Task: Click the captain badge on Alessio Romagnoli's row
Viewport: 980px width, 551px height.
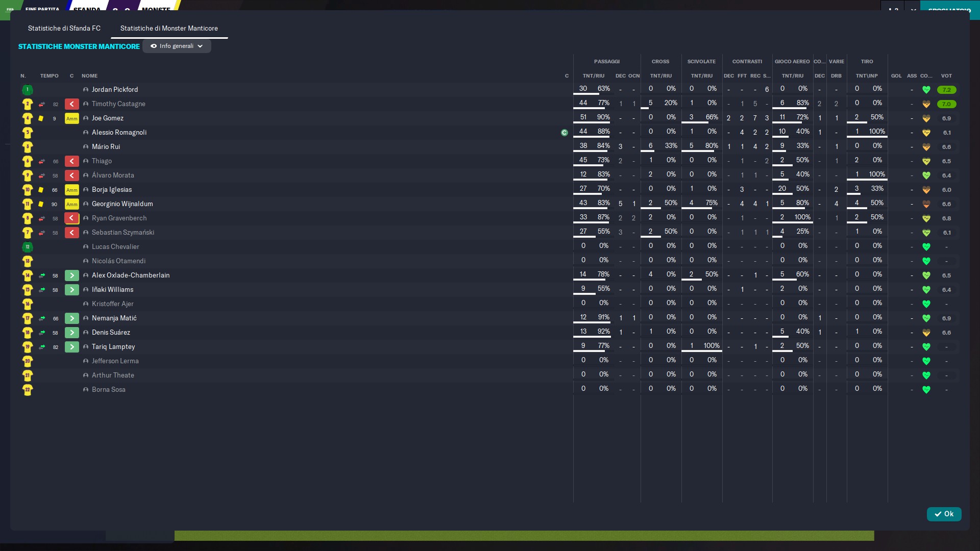Action: (x=564, y=133)
